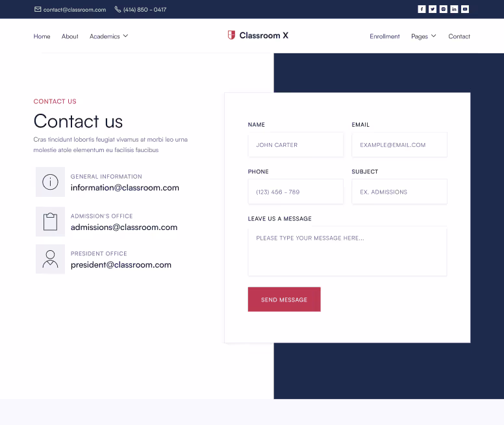
Task: Focus the Leave us a message textarea
Action: point(347,251)
